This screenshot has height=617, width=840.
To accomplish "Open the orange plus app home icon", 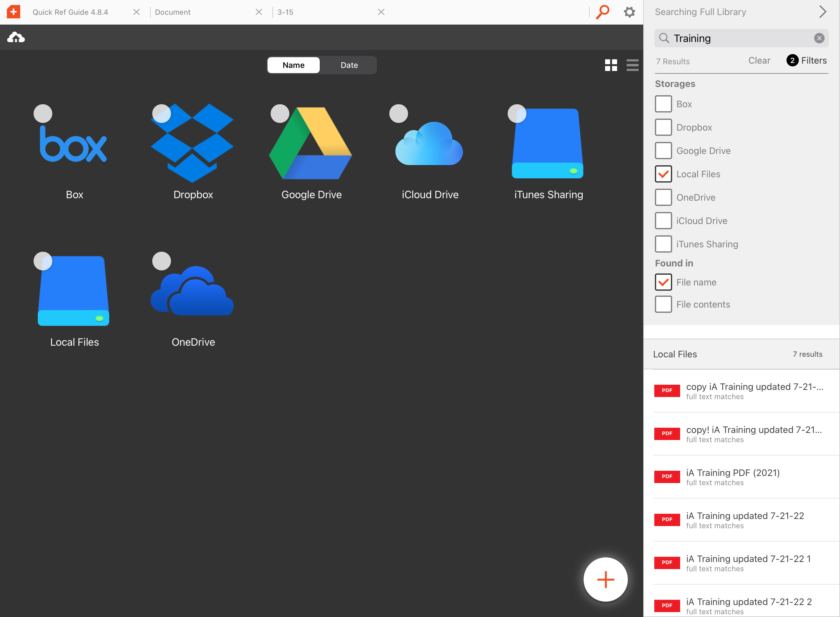I will tap(14, 12).
